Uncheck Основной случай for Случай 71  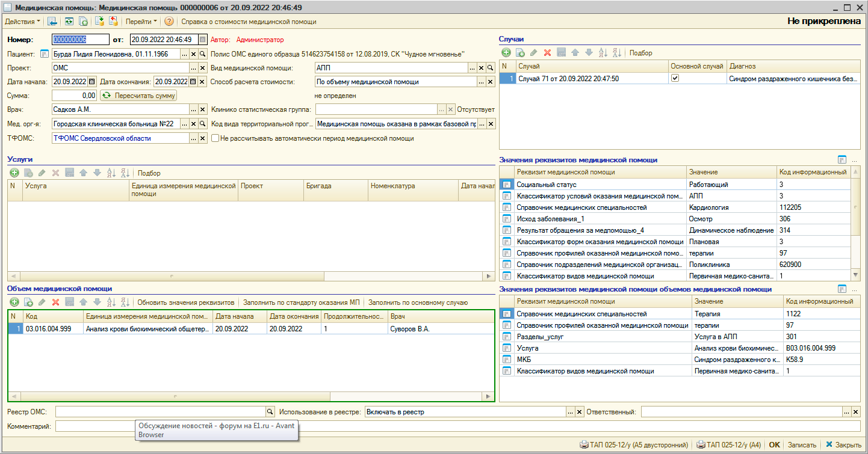click(675, 78)
